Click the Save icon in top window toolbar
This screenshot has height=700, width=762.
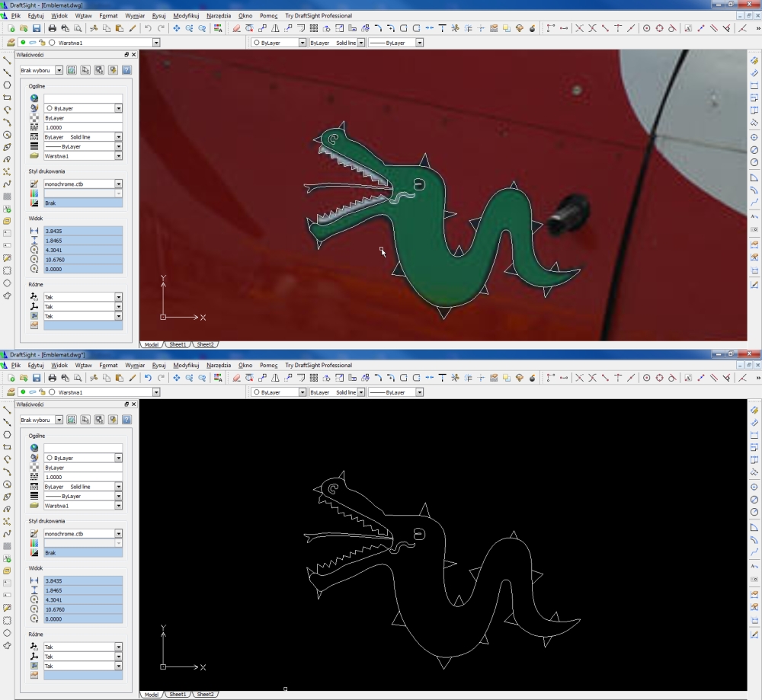[36, 28]
